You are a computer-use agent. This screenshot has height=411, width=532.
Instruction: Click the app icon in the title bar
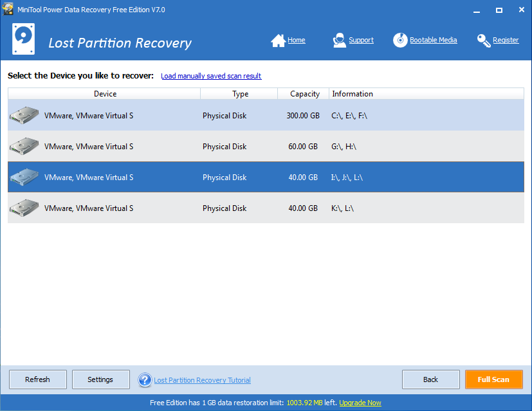(8, 10)
